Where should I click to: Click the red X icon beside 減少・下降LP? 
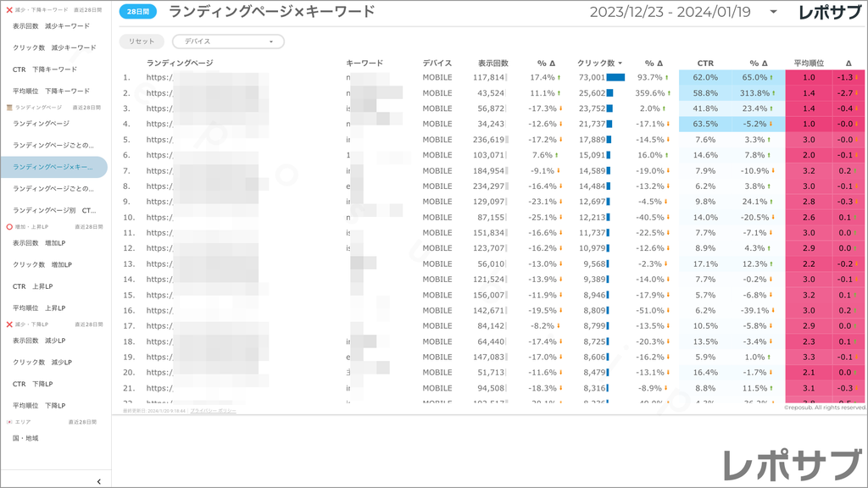pos(8,324)
